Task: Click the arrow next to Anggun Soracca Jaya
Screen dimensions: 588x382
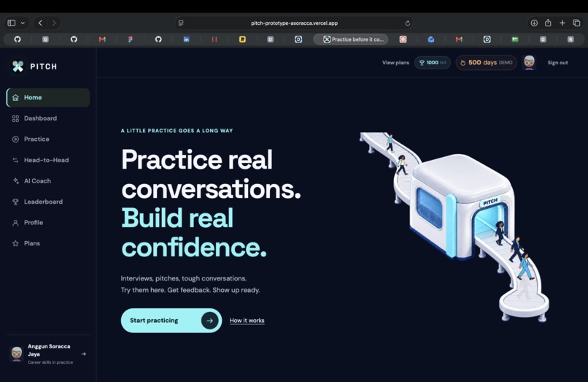Action: 84,354
